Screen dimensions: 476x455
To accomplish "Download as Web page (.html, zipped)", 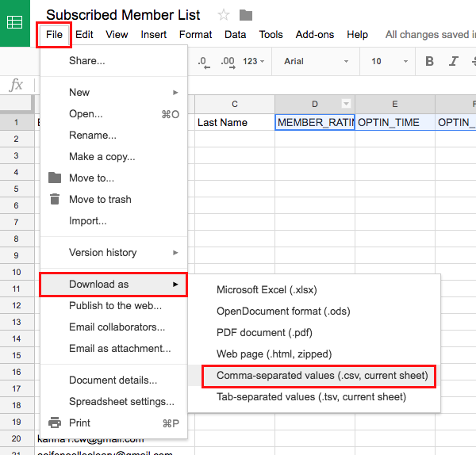I will [314, 354].
